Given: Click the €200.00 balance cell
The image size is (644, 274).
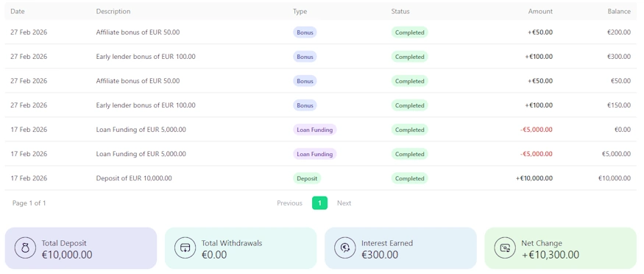Looking at the screenshot, I should (x=619, y=32).
